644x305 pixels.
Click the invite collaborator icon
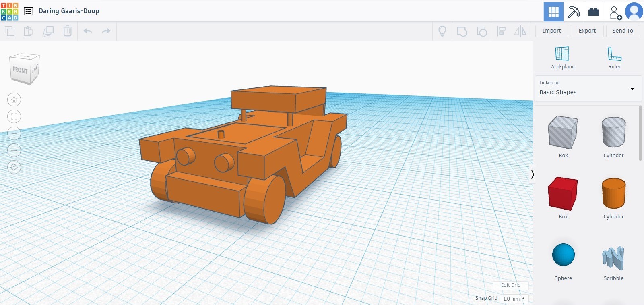(615, 12)
